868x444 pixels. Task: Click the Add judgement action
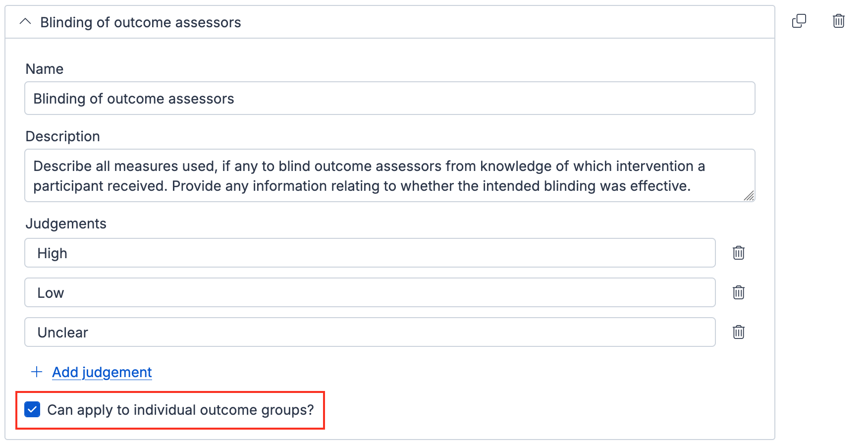click(102, 372)
